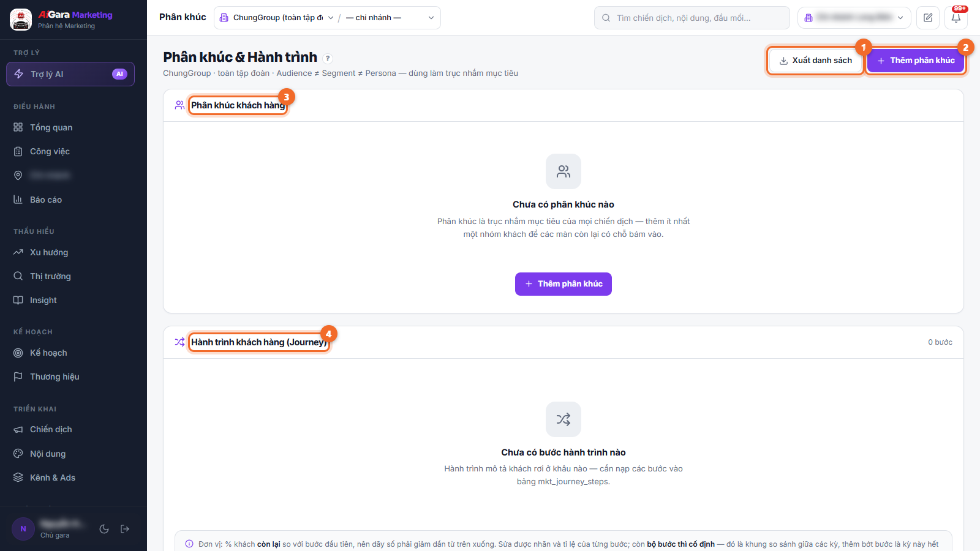
Task: Click 'Chưa có bước hành trình nào' text
Action: pos(563,452)
